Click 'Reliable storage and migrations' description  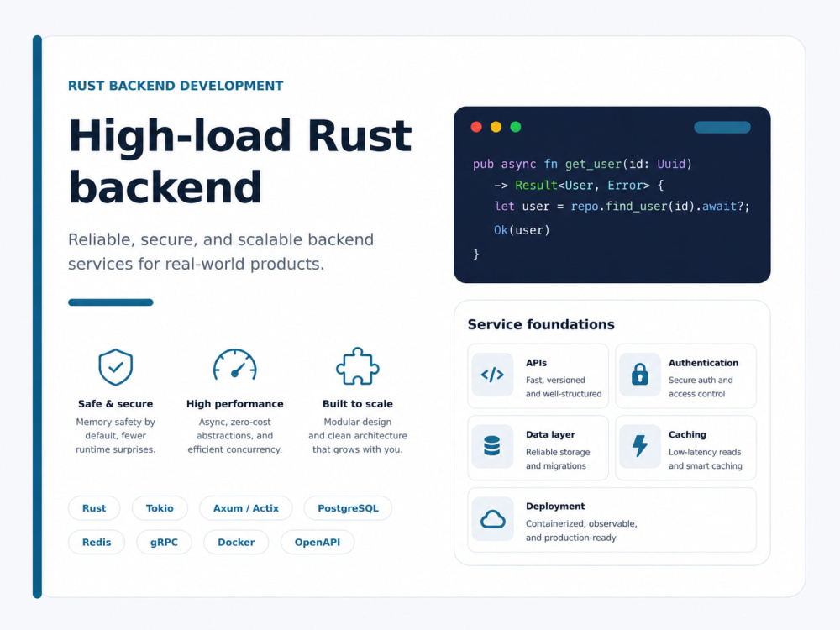pos(558,459)
